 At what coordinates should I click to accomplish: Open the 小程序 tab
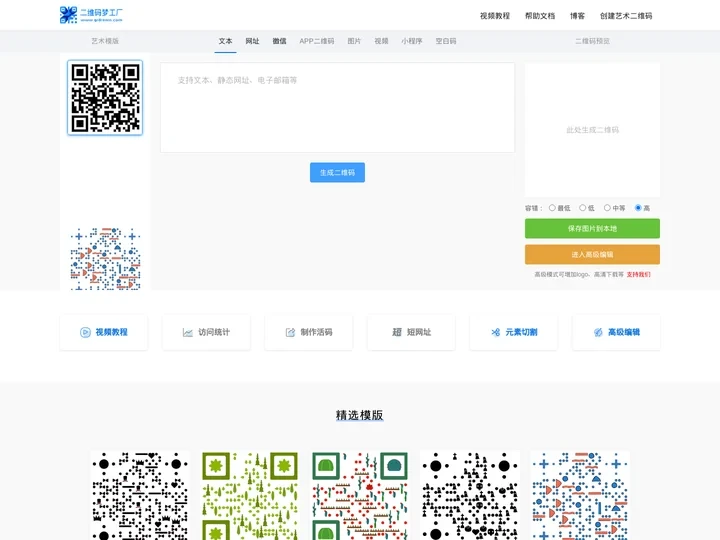(x=411, y=41)
